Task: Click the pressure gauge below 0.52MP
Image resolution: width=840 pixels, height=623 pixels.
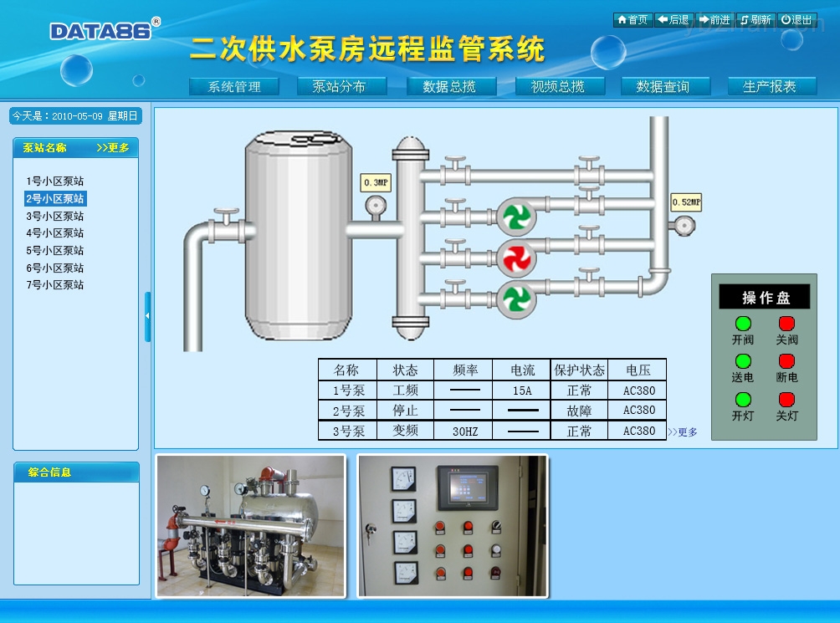Action: pos(683,225)
